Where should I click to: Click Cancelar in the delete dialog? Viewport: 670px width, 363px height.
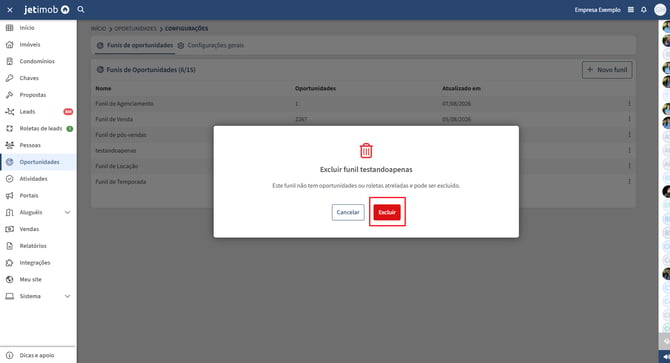point(348,212)
